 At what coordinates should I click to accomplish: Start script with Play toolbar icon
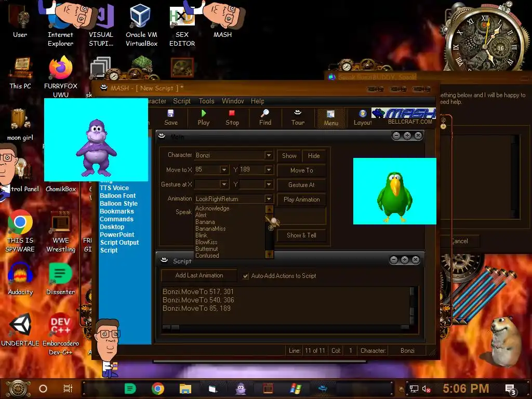point(204,117)
